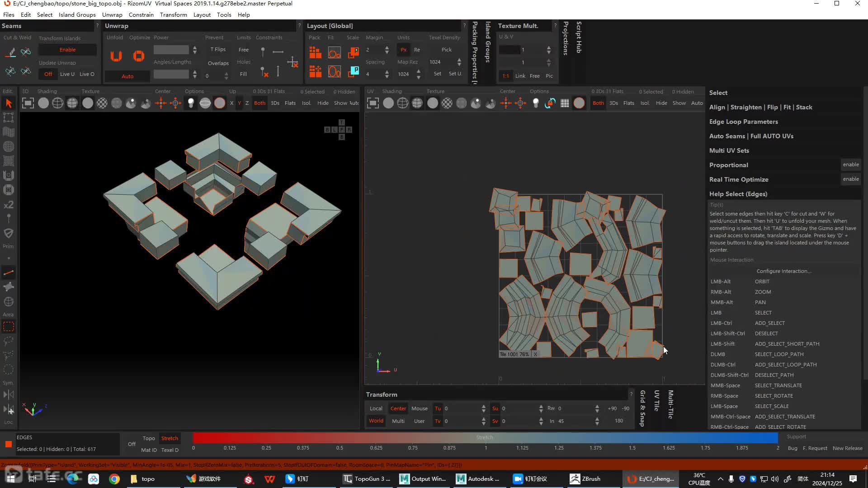Click the light bulb options icon in 3D viewport

(x=191, y=103)
